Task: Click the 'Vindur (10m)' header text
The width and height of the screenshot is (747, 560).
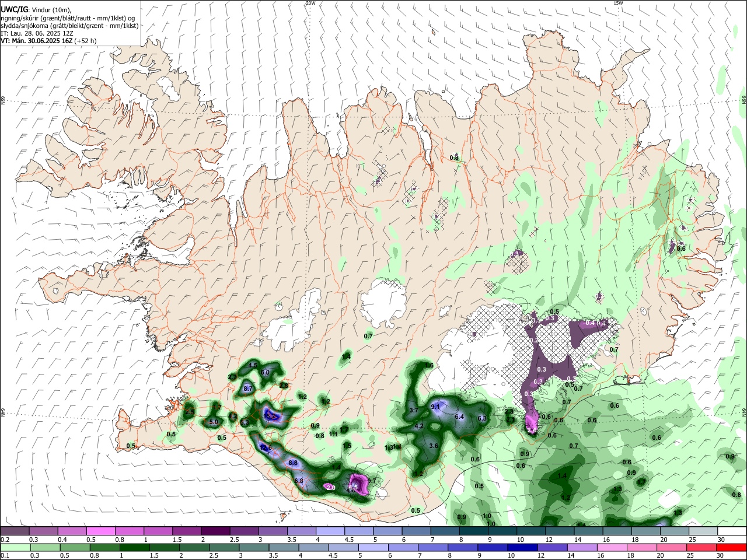Action: point(51,9)
